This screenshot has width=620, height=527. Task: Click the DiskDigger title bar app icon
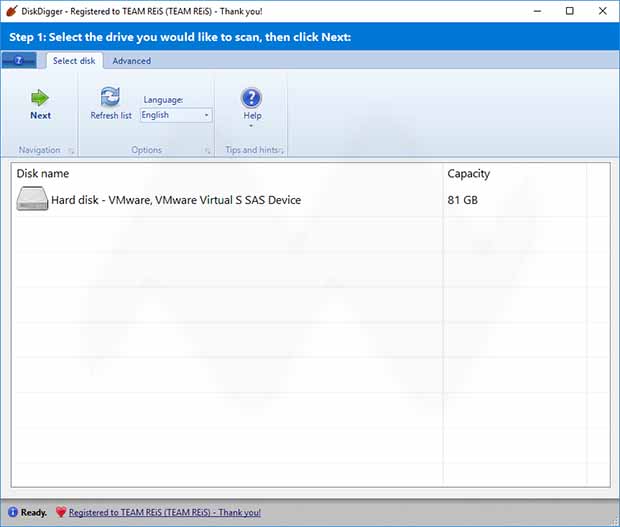point(10,11)
